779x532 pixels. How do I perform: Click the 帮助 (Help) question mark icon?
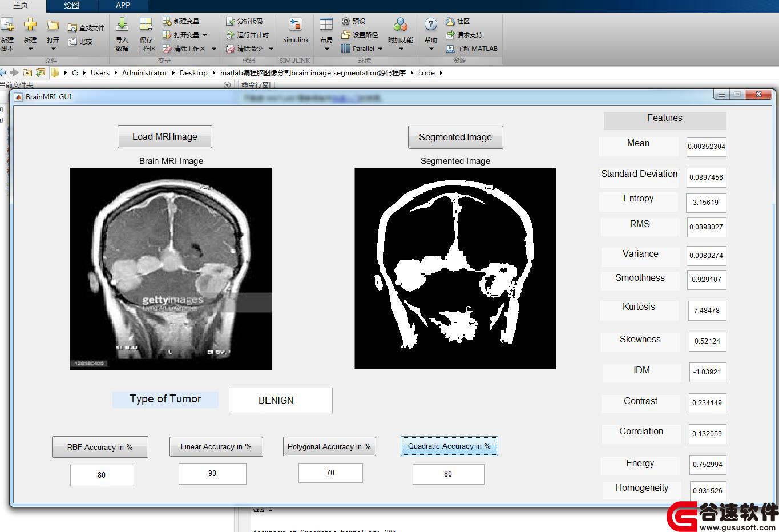[431, 24]
